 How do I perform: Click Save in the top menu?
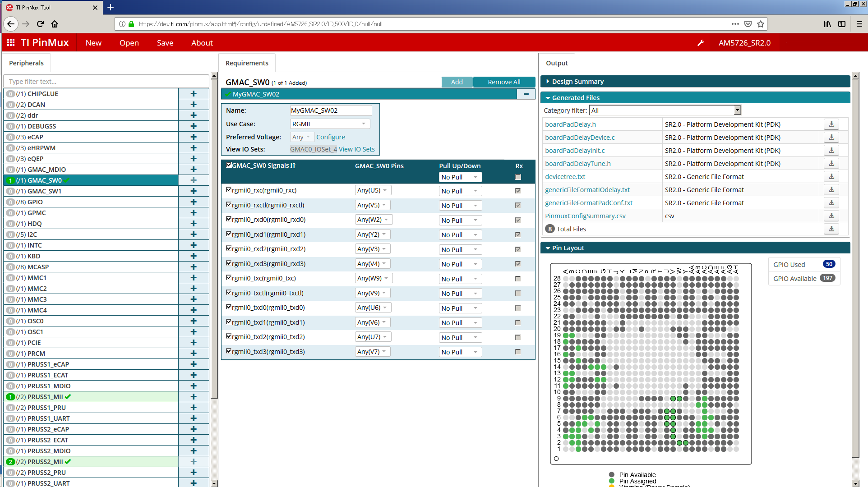tap(165, 43)
